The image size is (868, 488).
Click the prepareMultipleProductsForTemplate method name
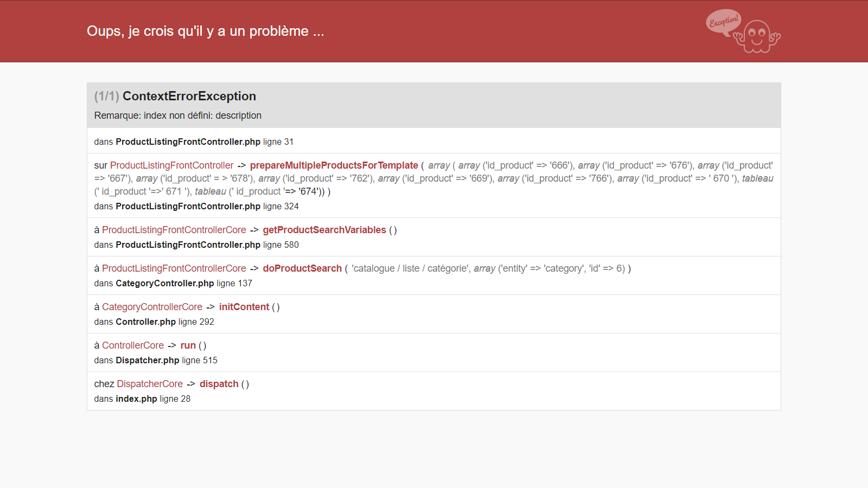click(x=334, y=165)
